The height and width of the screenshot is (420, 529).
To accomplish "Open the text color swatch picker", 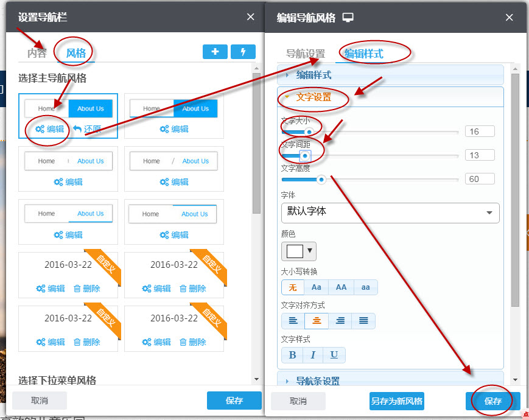I will point(299,251).
